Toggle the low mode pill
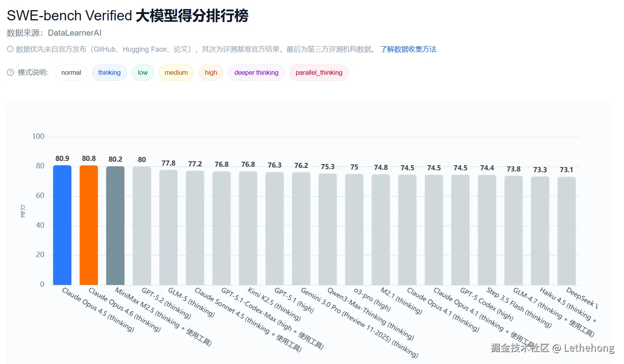 click(x=143, y=73)
